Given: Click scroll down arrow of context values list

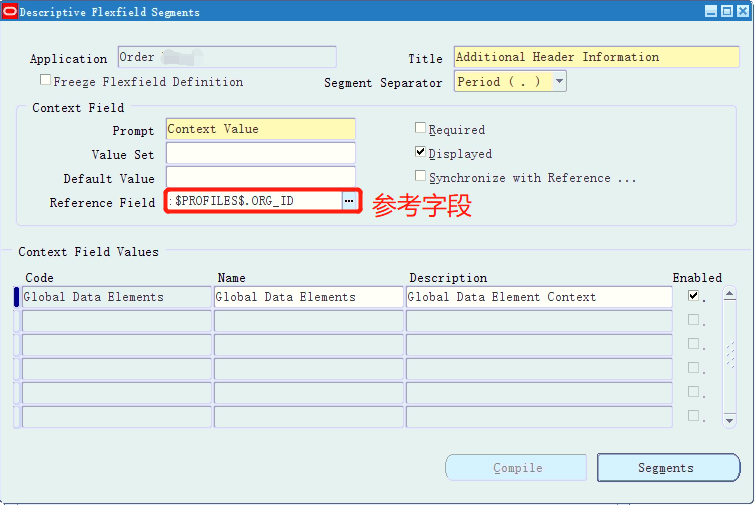Looking at the screenshot, I should coord(729,420).
